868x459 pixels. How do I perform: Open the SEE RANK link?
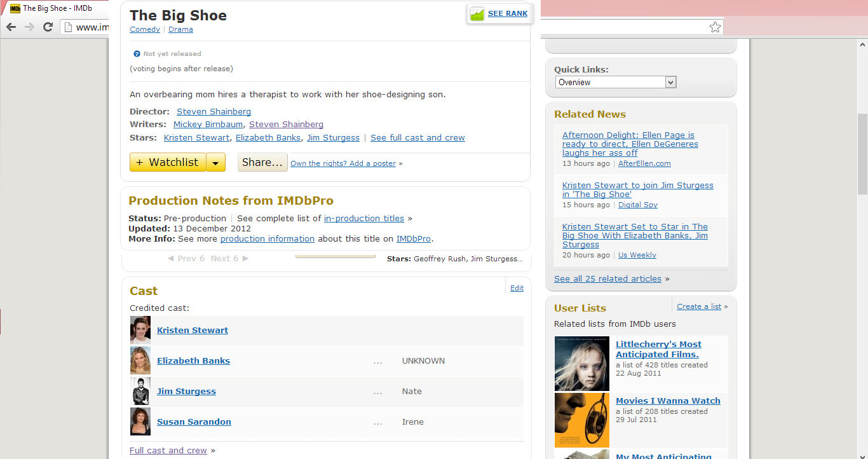point(508,13)
